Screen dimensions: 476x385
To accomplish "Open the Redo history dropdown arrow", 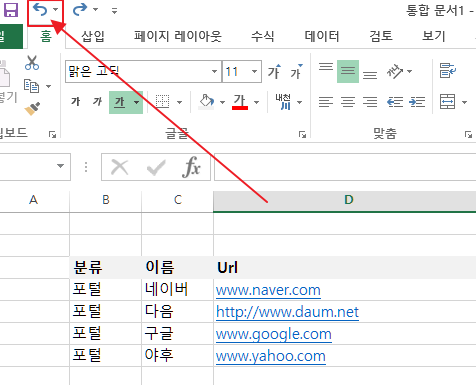I will [x=95, y=10].
